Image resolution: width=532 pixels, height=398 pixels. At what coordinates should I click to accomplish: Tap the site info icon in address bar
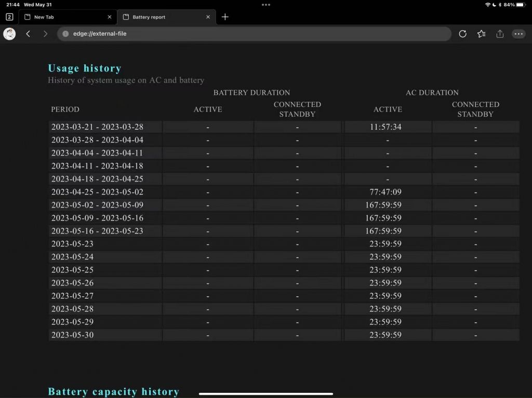(65, 34)
